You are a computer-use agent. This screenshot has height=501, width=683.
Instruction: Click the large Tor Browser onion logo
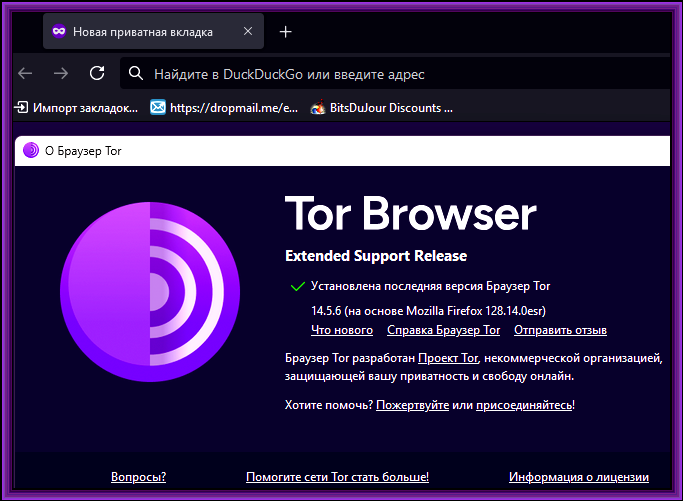150,292
